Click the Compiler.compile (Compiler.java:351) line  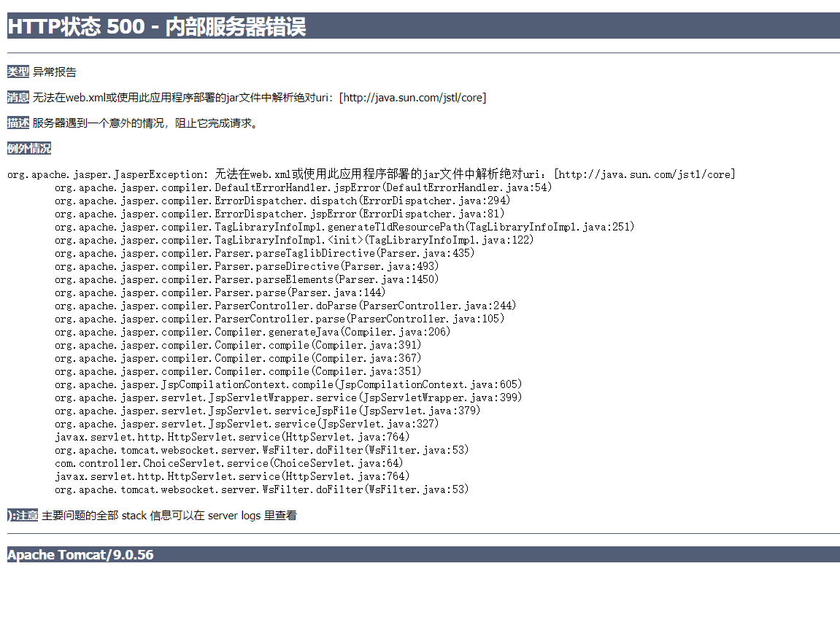click(x=238, y=371)
